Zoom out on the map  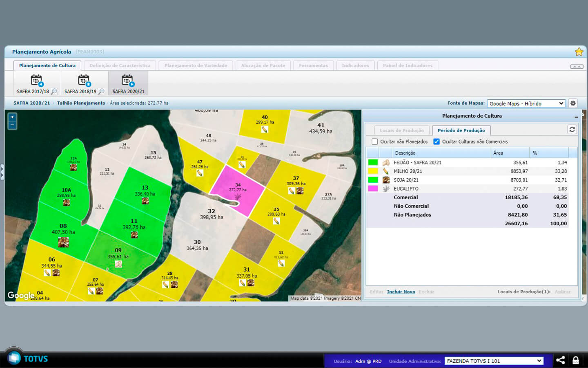(x=12, y=125)
